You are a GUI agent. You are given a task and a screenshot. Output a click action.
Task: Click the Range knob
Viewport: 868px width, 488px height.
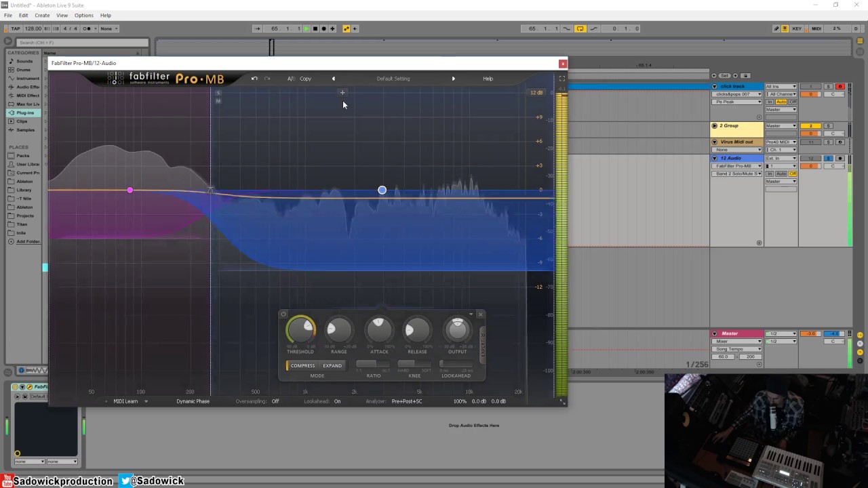[338, 330]
